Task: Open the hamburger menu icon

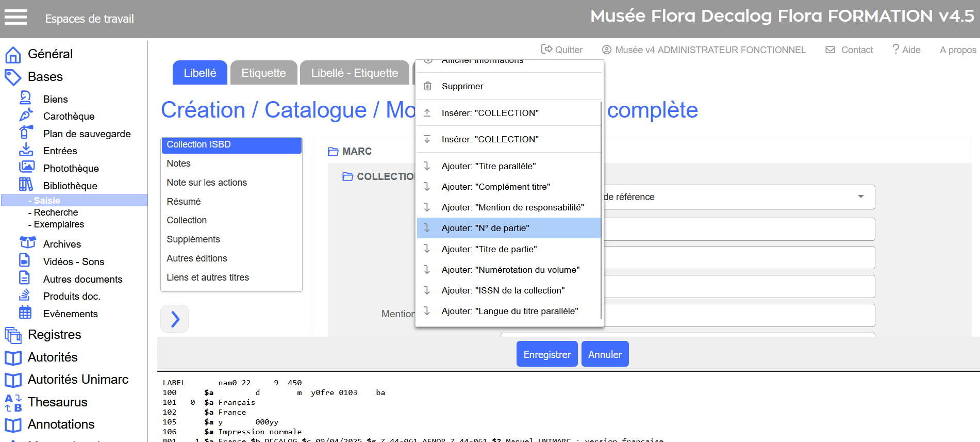Action: (x=15, y=17)
